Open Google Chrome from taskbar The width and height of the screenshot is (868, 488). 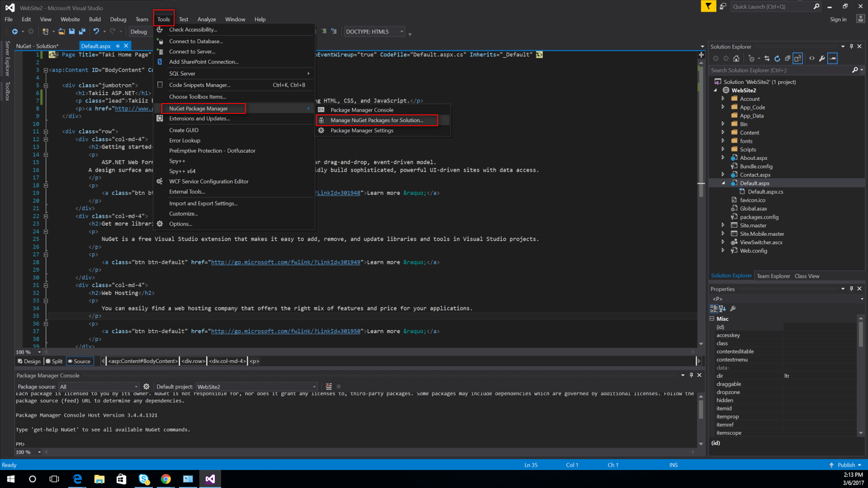[165, 479]
